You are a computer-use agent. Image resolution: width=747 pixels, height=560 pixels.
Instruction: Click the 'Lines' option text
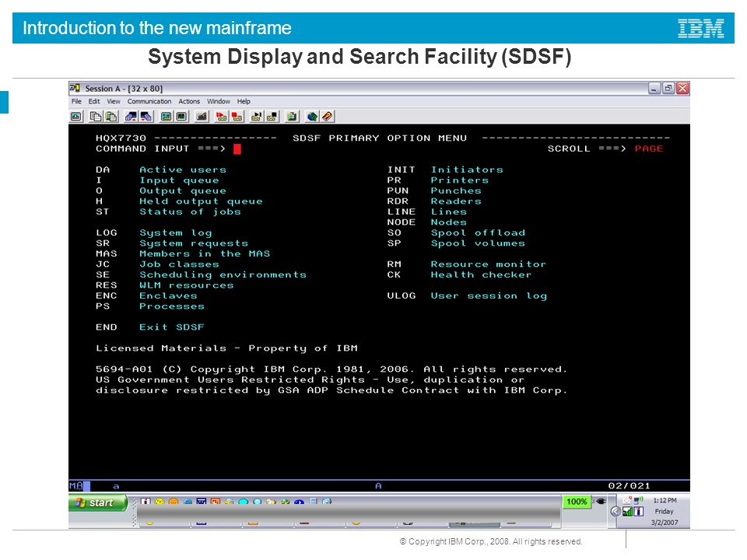coord(449,212)
